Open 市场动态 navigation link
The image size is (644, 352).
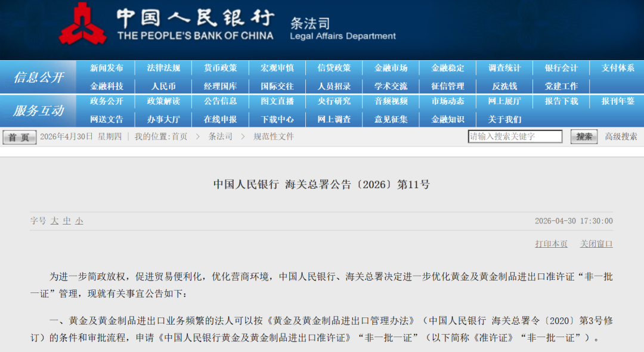click(448, 101)
